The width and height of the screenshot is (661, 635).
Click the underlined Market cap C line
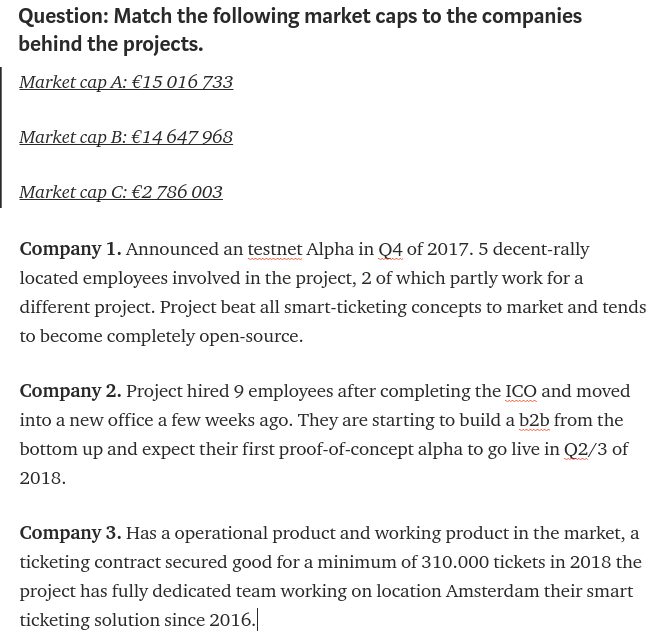pos(121,192)
